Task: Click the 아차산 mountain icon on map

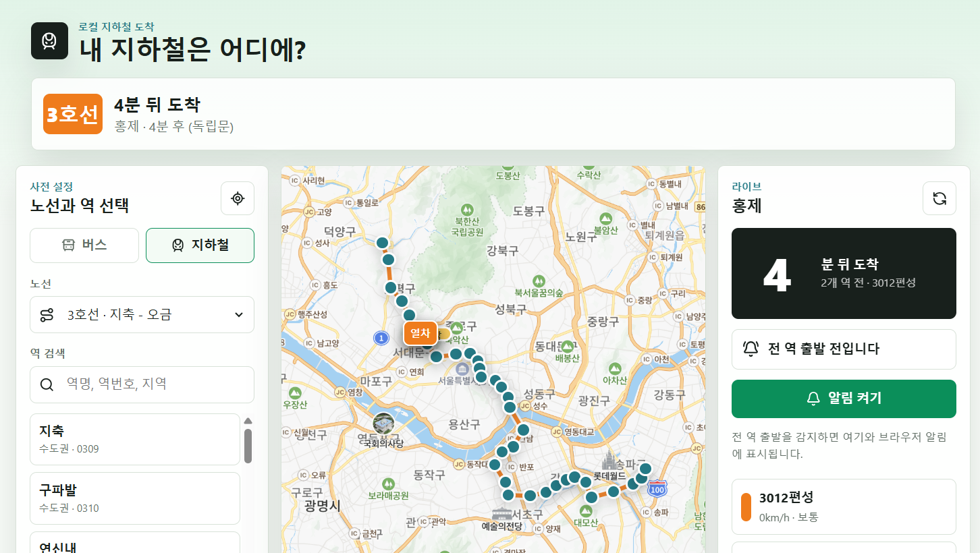Action: 614,369
